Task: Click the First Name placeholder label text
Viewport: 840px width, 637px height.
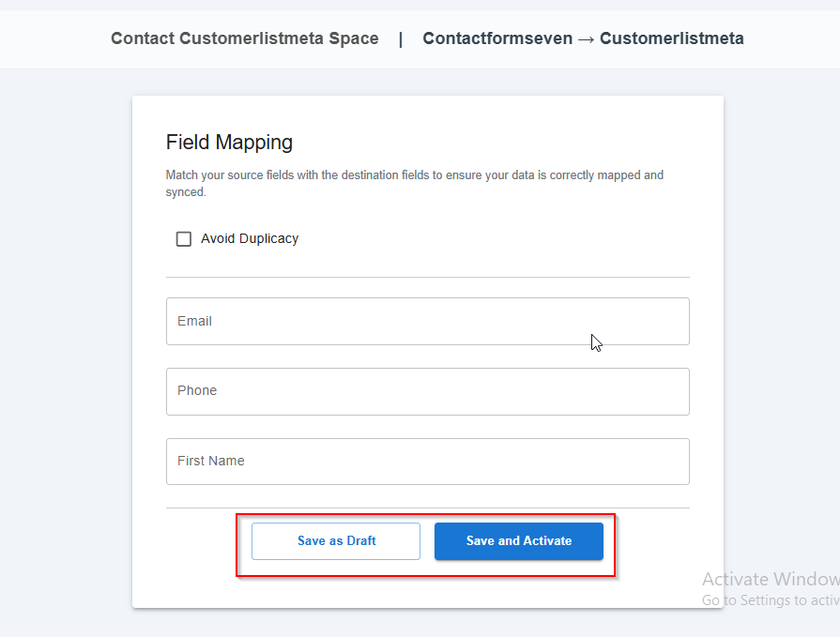Action: click(211, 462)
